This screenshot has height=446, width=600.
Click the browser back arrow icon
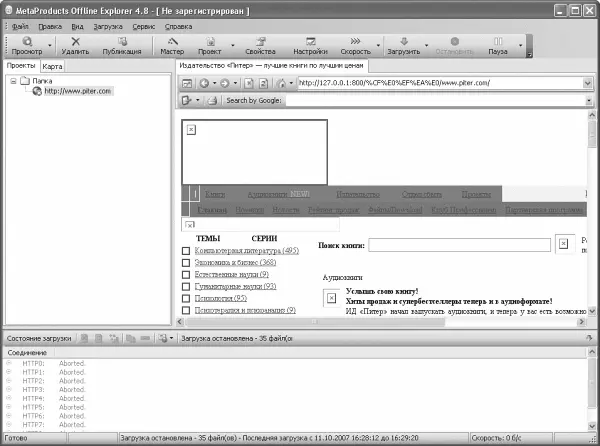click(204, 83)
